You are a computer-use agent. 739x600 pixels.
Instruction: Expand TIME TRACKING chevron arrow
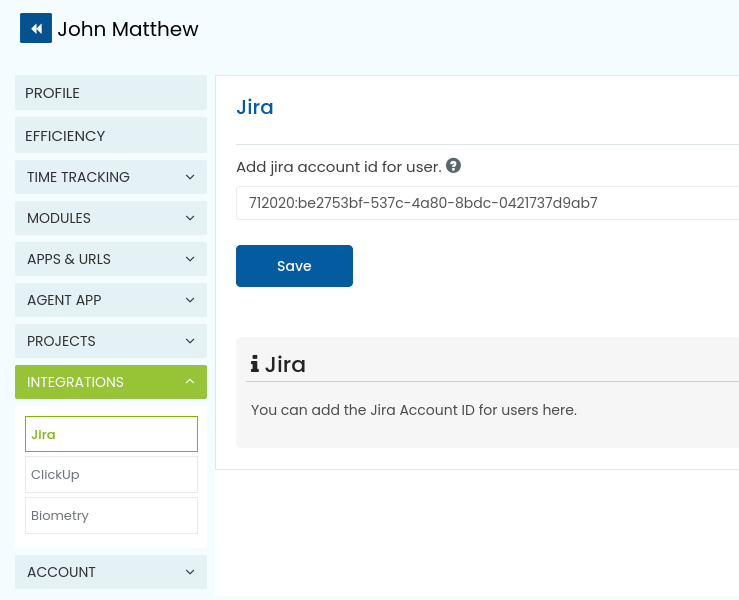[190, 177]
